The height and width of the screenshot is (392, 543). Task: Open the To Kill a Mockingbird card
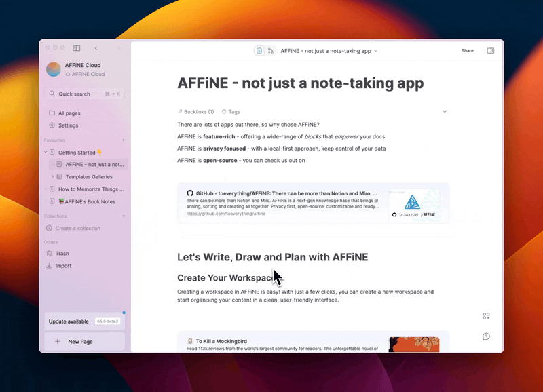point(314,342)
